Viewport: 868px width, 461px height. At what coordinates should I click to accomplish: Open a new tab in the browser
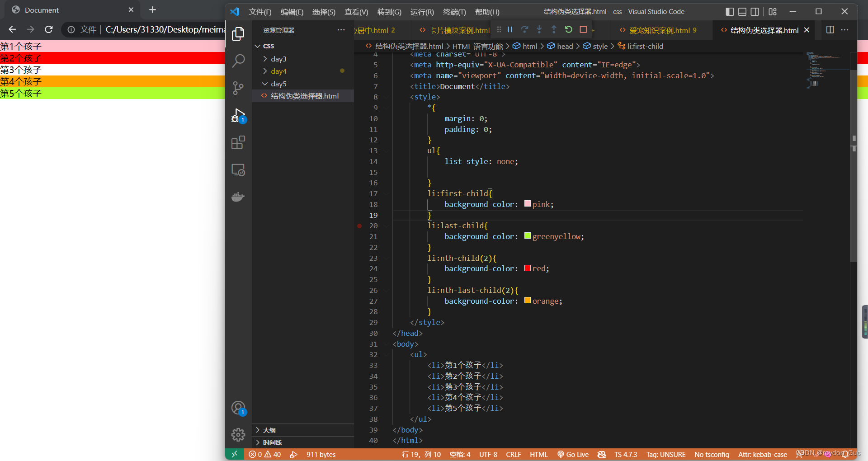(x=152, y=9)
